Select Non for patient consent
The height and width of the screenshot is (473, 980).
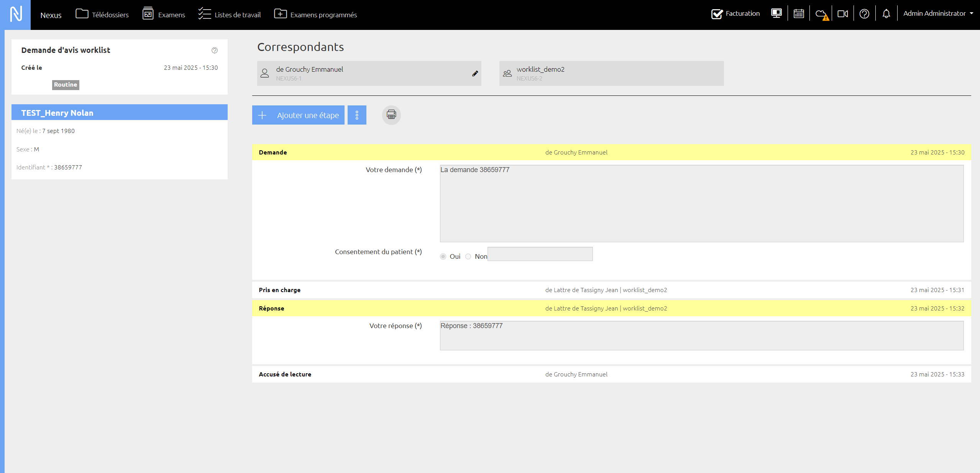coord(468,256)
